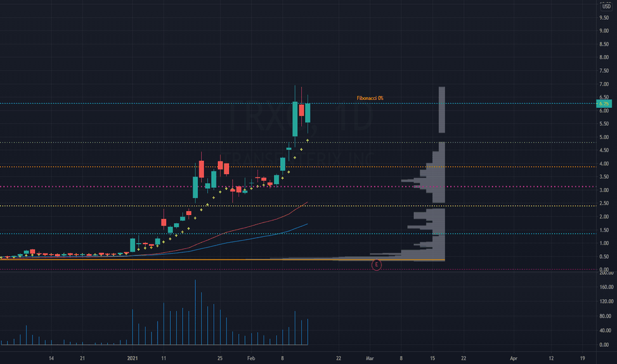The height and width of the screenshot is (364, 617).
Task: Click the 25 date label on the time axis
Action: click(x=220, y=359)
